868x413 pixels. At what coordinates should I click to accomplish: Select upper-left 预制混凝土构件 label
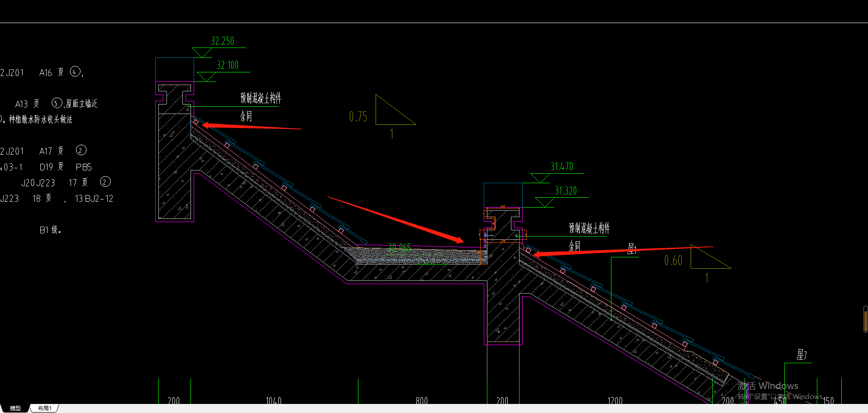[x=261, y=98]
